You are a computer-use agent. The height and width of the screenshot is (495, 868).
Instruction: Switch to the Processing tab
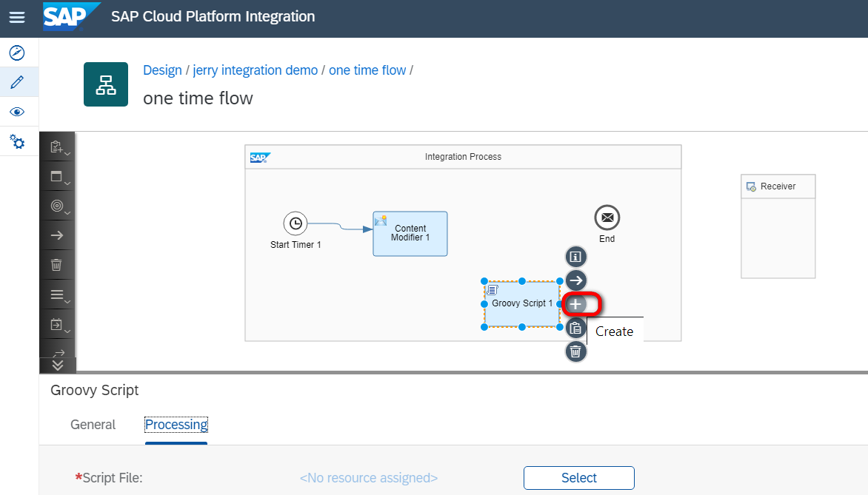pyautogui.click(x=176, y=425)
